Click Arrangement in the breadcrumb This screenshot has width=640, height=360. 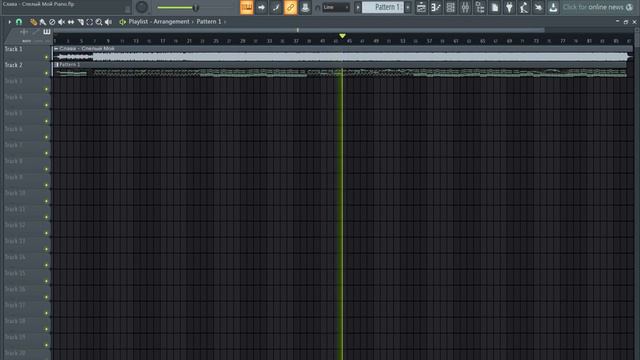[171, 22]
